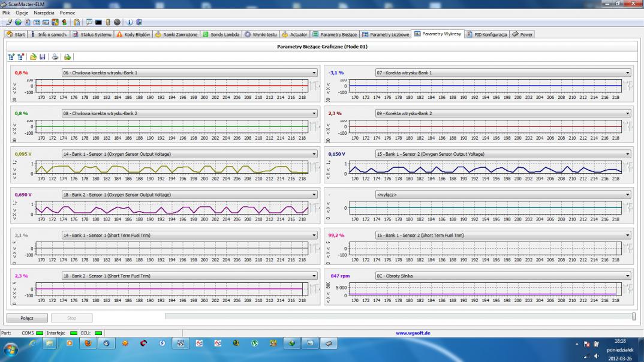Switch to the Parametry Bieżące tab
644x362 pixels.
coord(335,35)
